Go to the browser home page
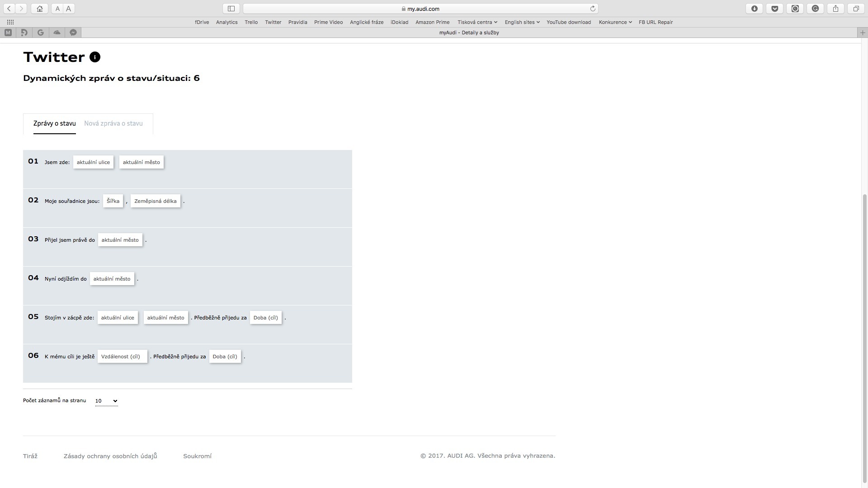The image size is (868, 488). pos(40,9)
